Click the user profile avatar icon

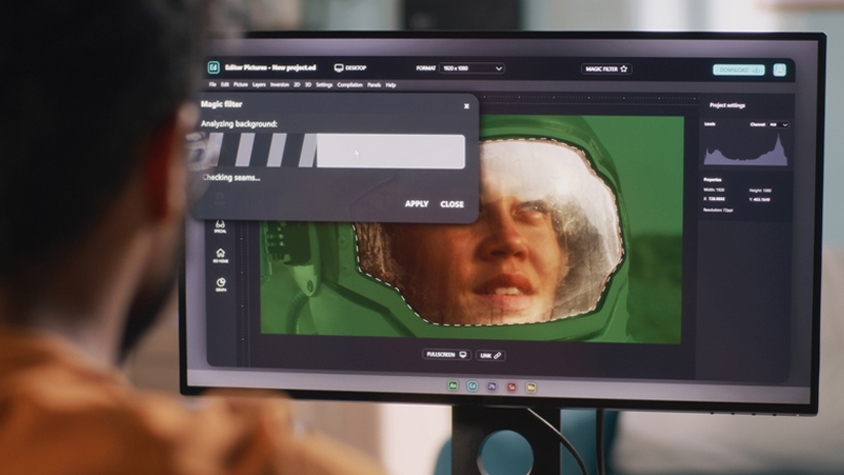779,70
